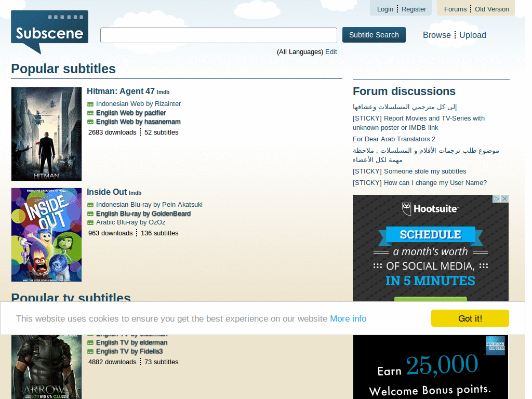The height and width of the screenshot is (399, 532).
Task: Open Arabic thread about movie translation requests
Action: (x=426, y=155)
